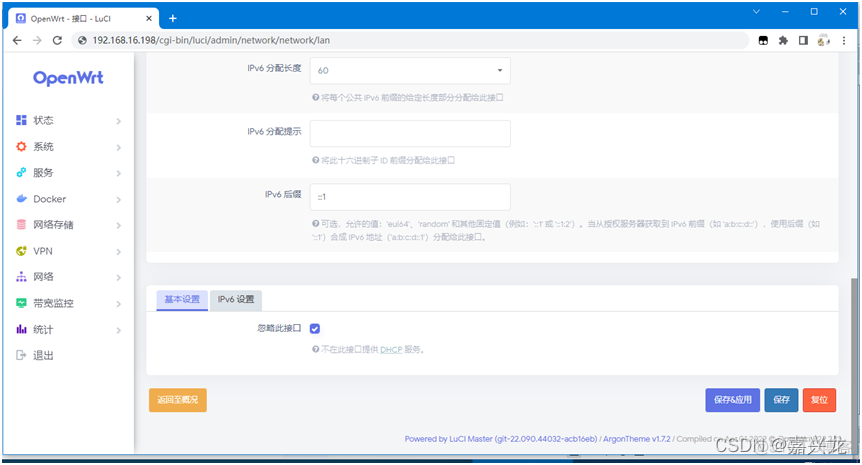The image size is (862, 465).
Task: Click the 服务 services icon
Action: coord(21,173)
